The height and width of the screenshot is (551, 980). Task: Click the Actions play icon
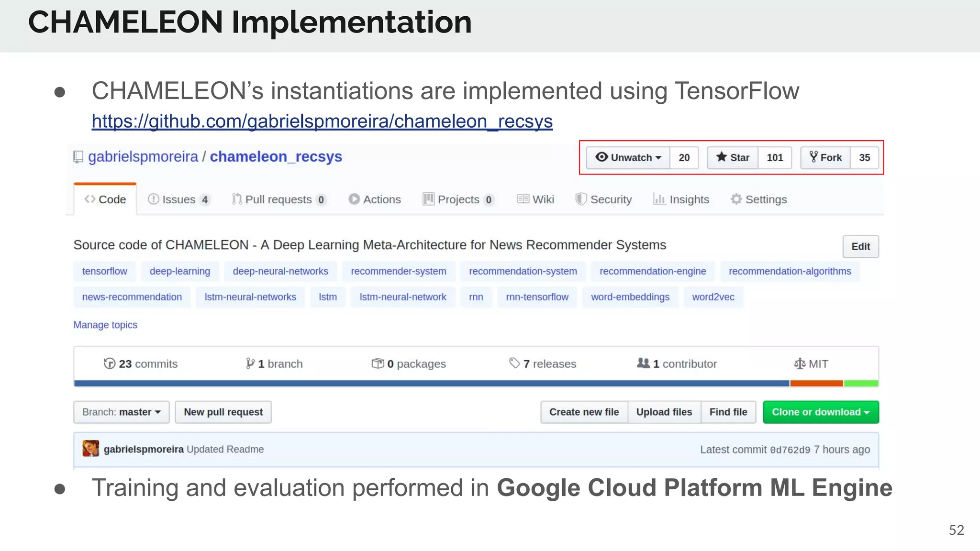pyautogui.click(x=354, y=199)
